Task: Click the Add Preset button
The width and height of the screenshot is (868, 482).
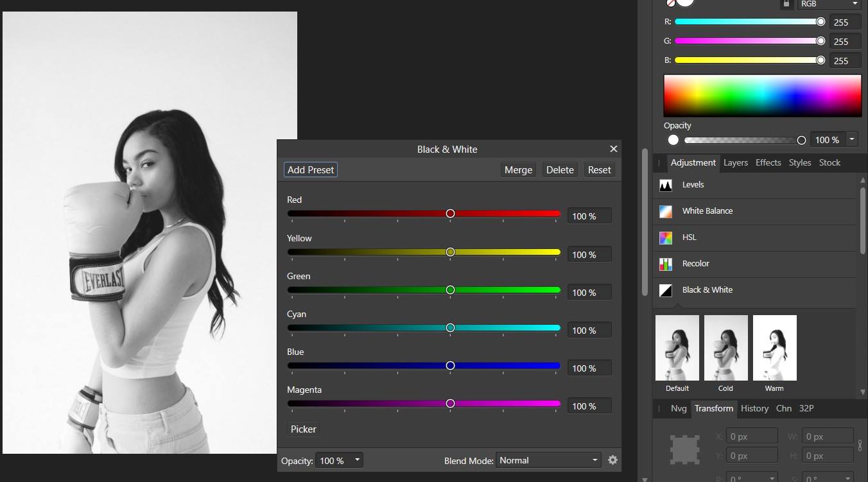Action: [x=310, y=169]
